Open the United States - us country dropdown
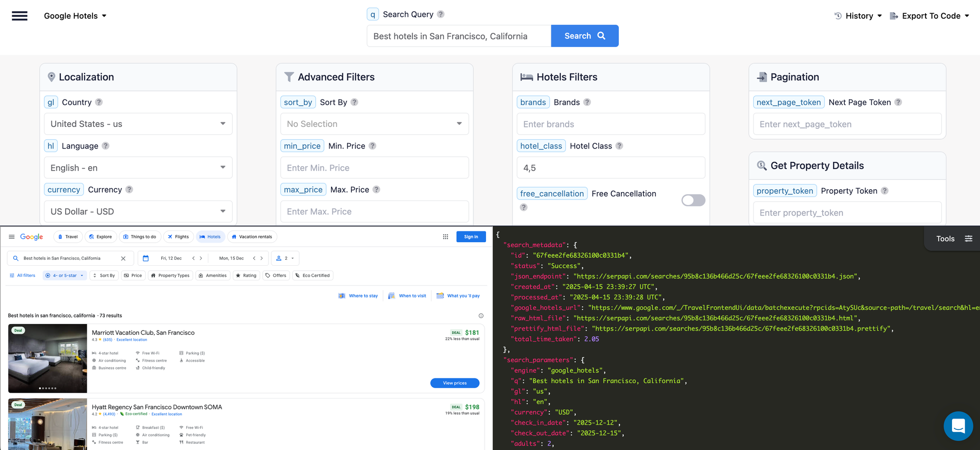Screen dimensions: 980x450 coord(138,124)
